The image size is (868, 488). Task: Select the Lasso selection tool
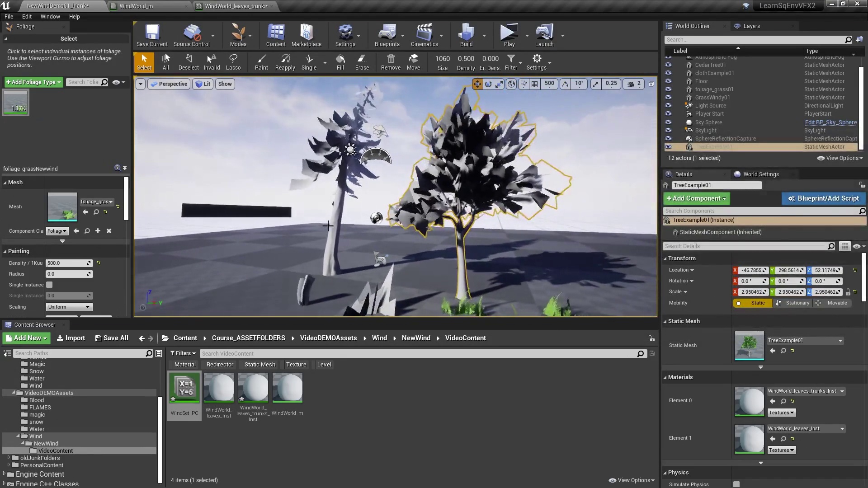coord(233,61)
